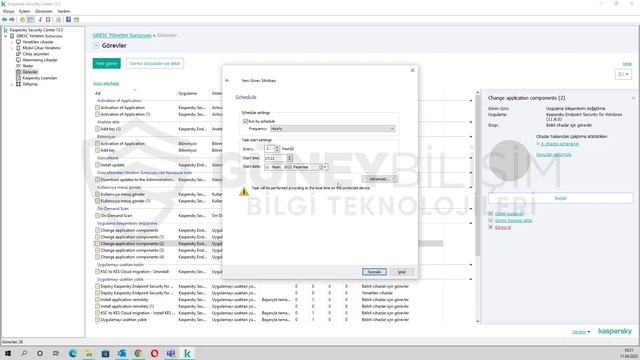Screen dimensions: 640x360
Task: Click Görevi dosyadan içe aktar button
Action: 155,64
